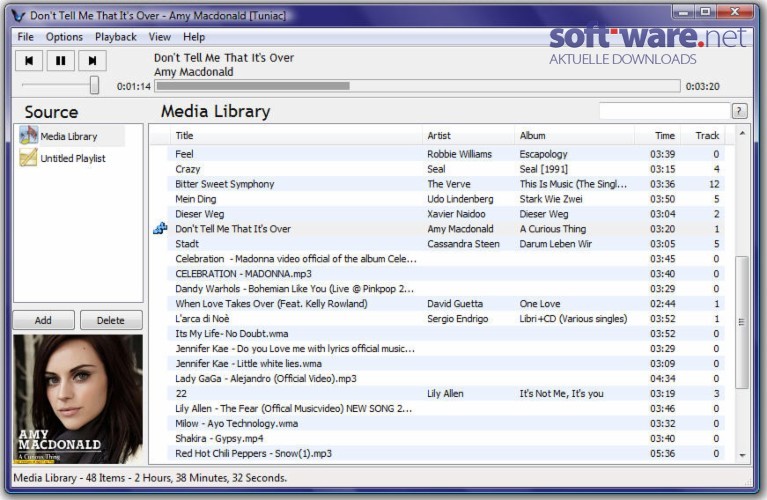Open the Help menu
The image size is (767, 500).
[194, 37]
